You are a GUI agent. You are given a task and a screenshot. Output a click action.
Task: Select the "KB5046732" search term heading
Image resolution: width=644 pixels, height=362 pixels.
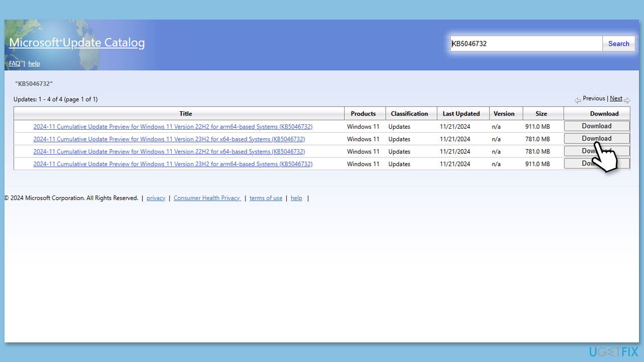click(x=34, y=83)
